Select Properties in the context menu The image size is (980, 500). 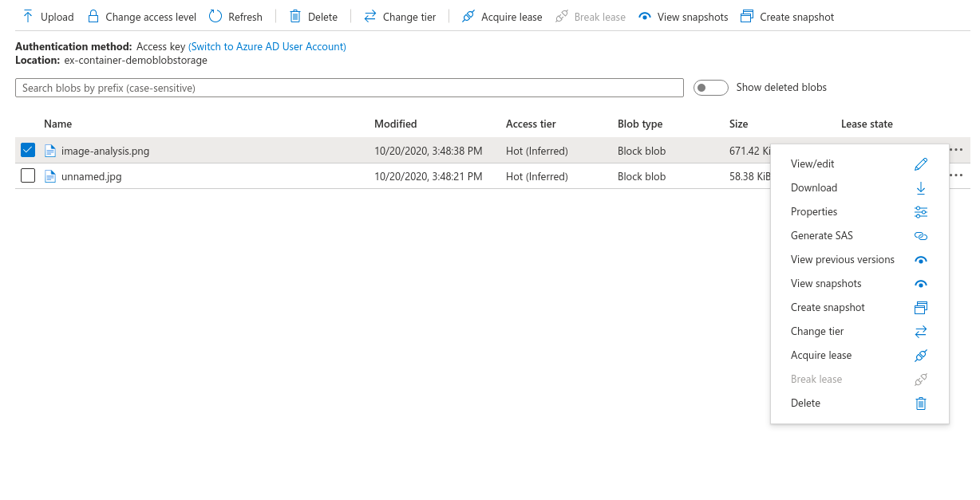(x=814, y=211)
